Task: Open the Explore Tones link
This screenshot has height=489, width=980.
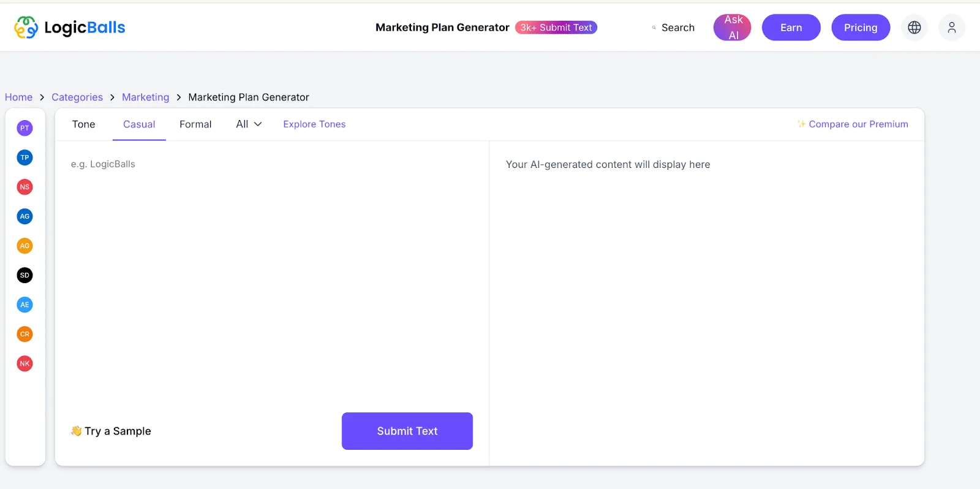Action: pyautogui.click(x=314, y=124)
